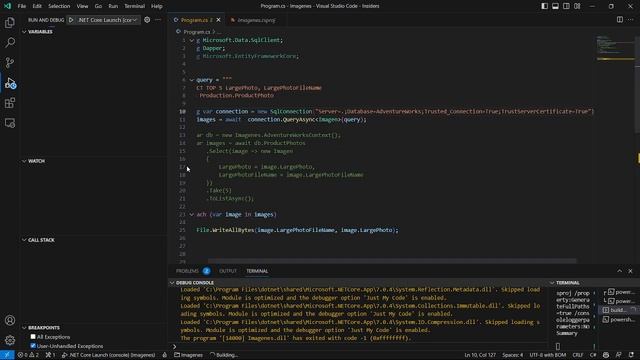Open the File menu
Image resolution: width=640 pixels, height=360 pixels.
[22, 6]
